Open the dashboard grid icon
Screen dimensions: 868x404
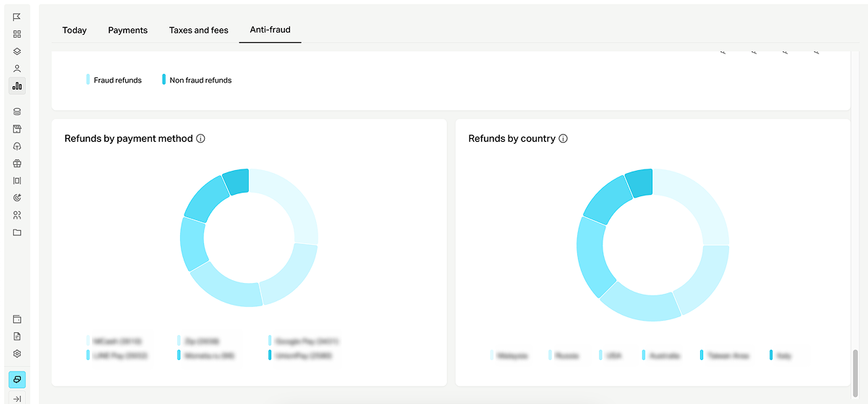coord(17,34)
